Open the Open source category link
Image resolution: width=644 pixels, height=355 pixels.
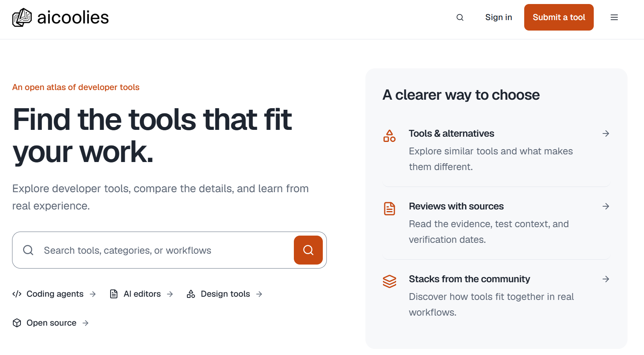51,323
